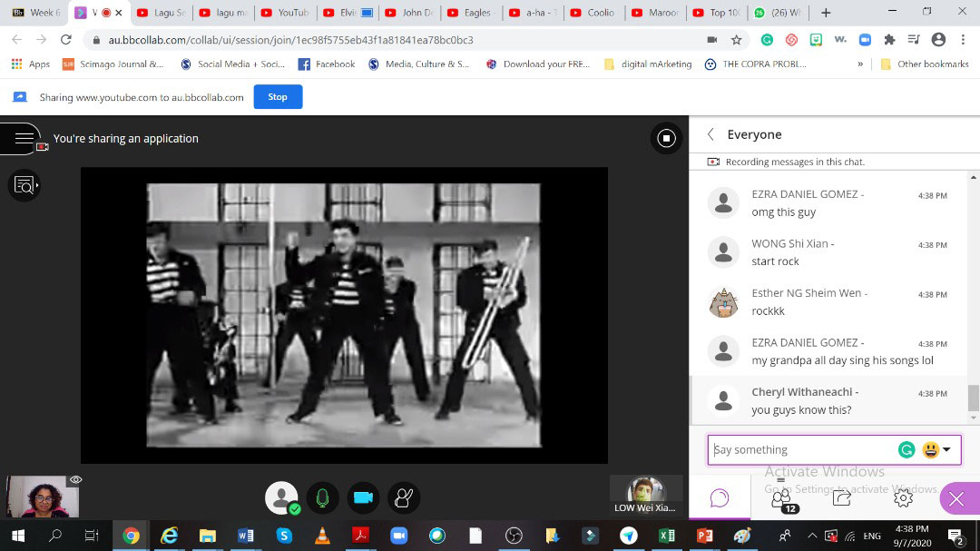The width and height of the screenshot is (980, 551).
Task: Click the address bar URL
Action: point(290,40)
